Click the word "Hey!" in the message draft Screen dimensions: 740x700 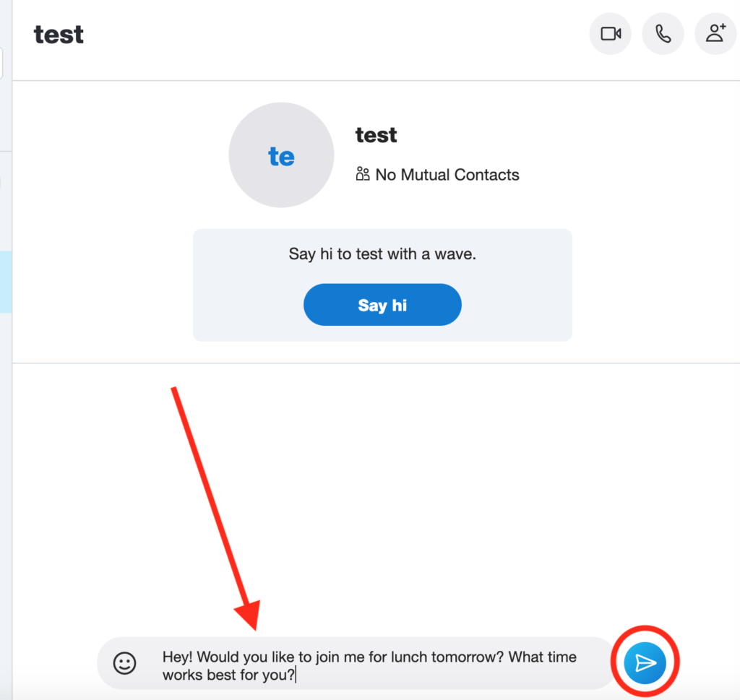(177, 657)
